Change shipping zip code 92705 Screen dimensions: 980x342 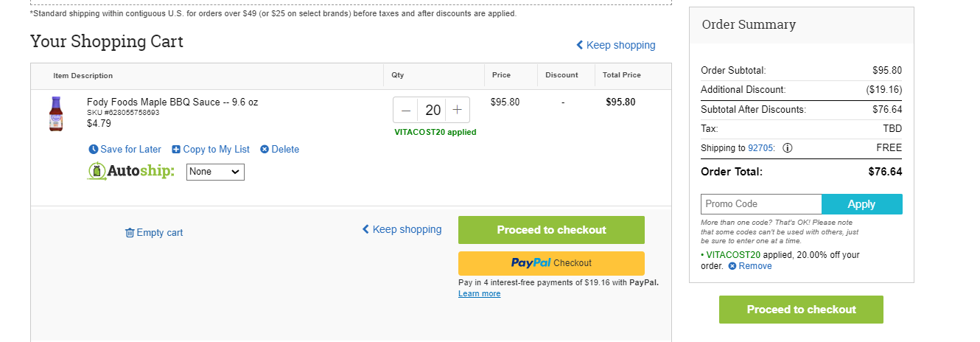click(761, 147)
